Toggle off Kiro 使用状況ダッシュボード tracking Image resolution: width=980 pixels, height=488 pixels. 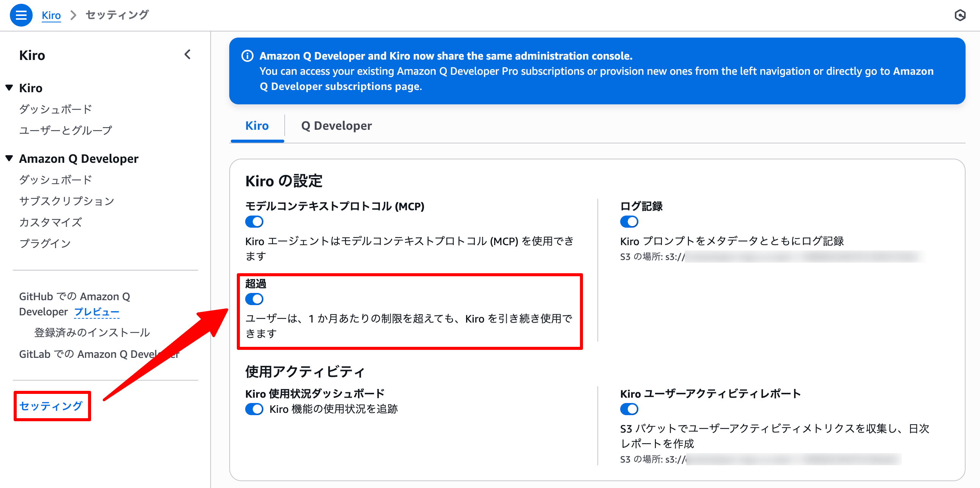254,409
